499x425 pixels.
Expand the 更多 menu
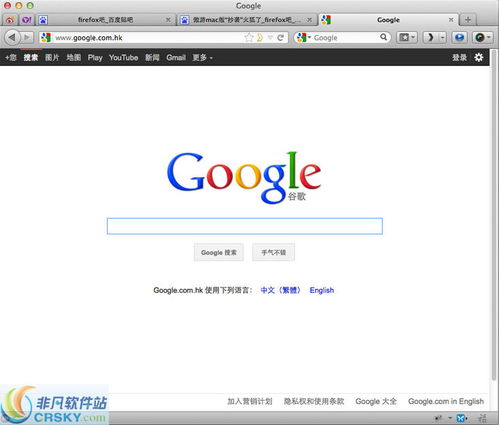[x=202, y=58]
